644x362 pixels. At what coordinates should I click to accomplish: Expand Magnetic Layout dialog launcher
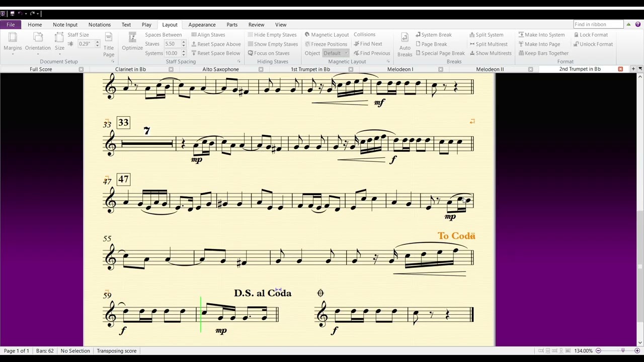pyautogui.click(x=388, y=62)
